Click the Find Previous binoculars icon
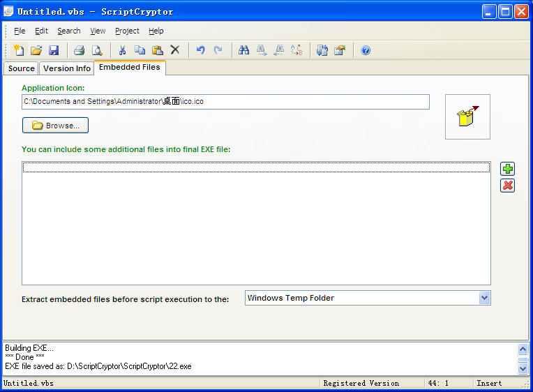 (279, 50)
